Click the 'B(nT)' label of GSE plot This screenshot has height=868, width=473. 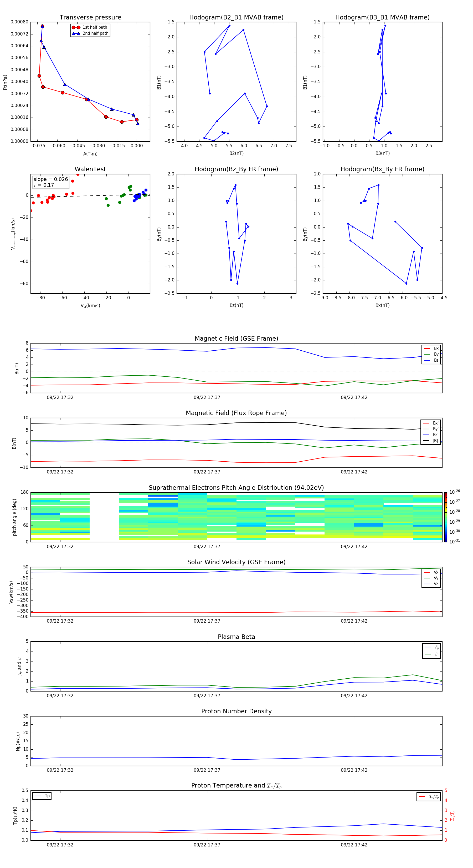pos(17,369)
